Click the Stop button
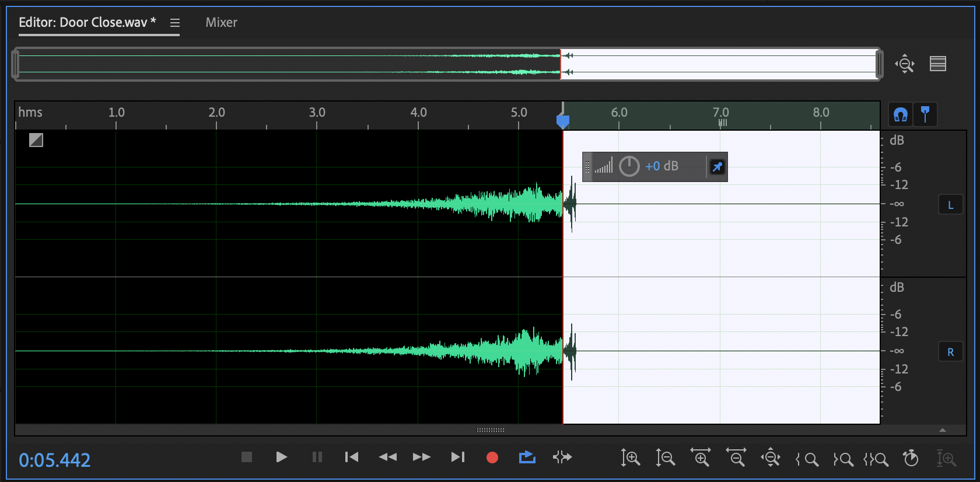 pos(247,457)
